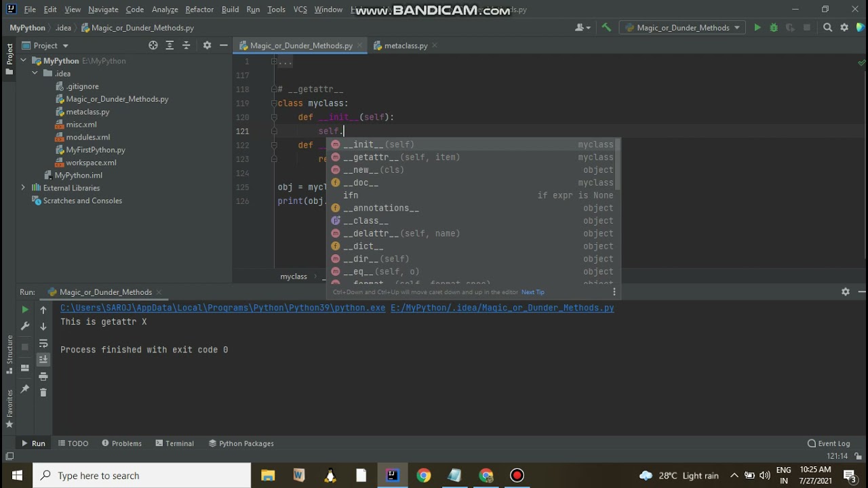Start debugging with the green bug icon

774,28
